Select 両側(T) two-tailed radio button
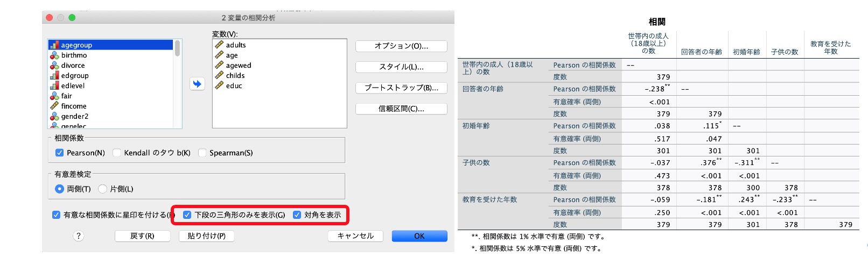868x257 pixels. coord(59,189)
